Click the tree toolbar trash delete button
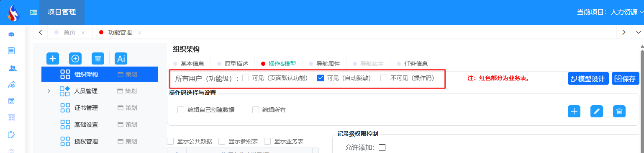The image size is (644, 153). (97, 59)
